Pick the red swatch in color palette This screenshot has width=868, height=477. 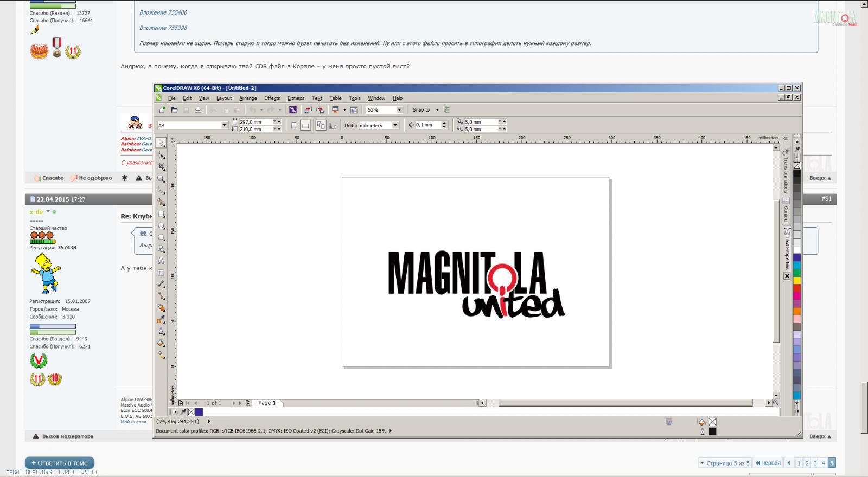tap(797, 288)
